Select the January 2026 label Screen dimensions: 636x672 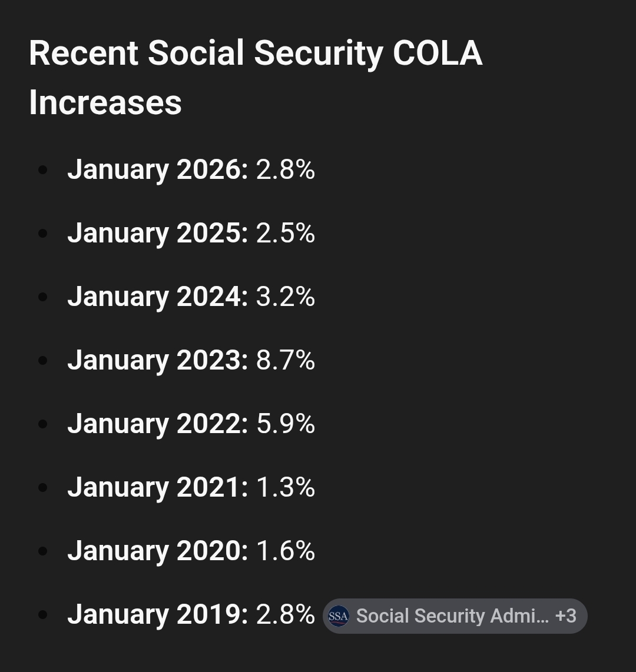tap(157, 169)
